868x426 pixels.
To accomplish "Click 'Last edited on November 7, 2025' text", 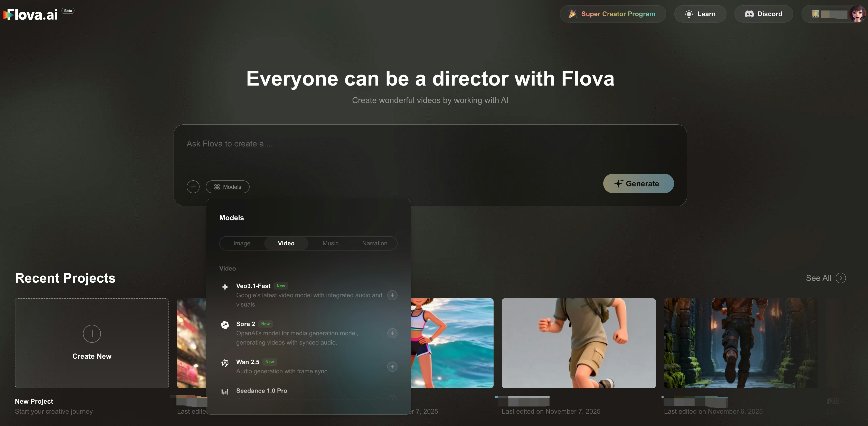I will 551,411.
